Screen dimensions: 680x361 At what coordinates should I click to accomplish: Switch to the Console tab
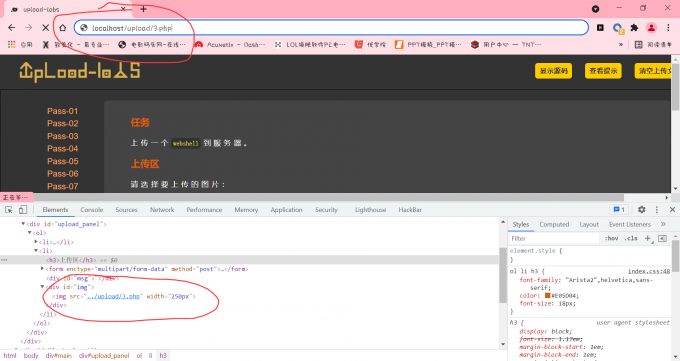(92, 210)
